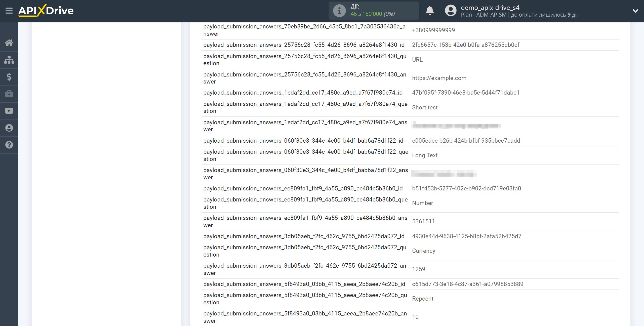
Task: Select the 'Repcent' question value
Action: (423, 299)
